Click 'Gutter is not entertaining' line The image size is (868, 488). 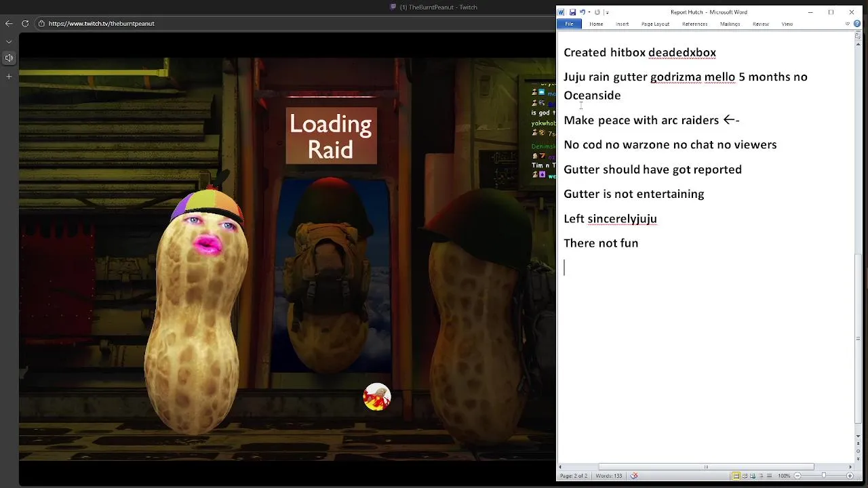click(634, 194)
